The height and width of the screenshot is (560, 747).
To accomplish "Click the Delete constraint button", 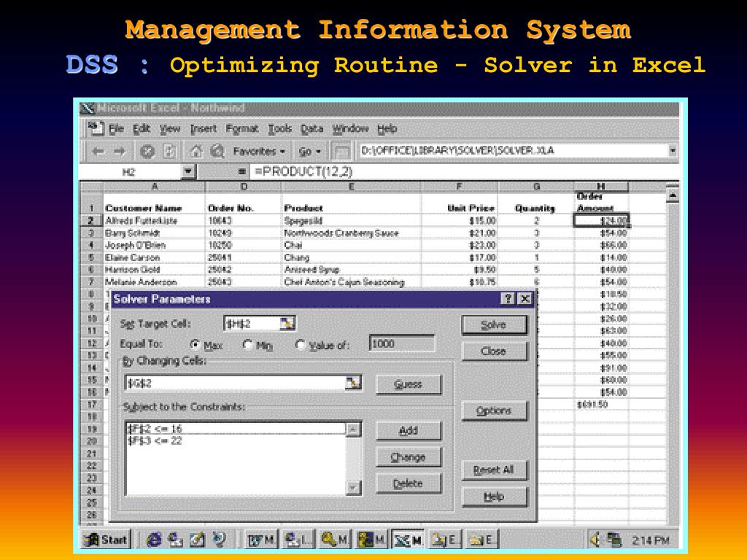I will [x=409, y=484].
